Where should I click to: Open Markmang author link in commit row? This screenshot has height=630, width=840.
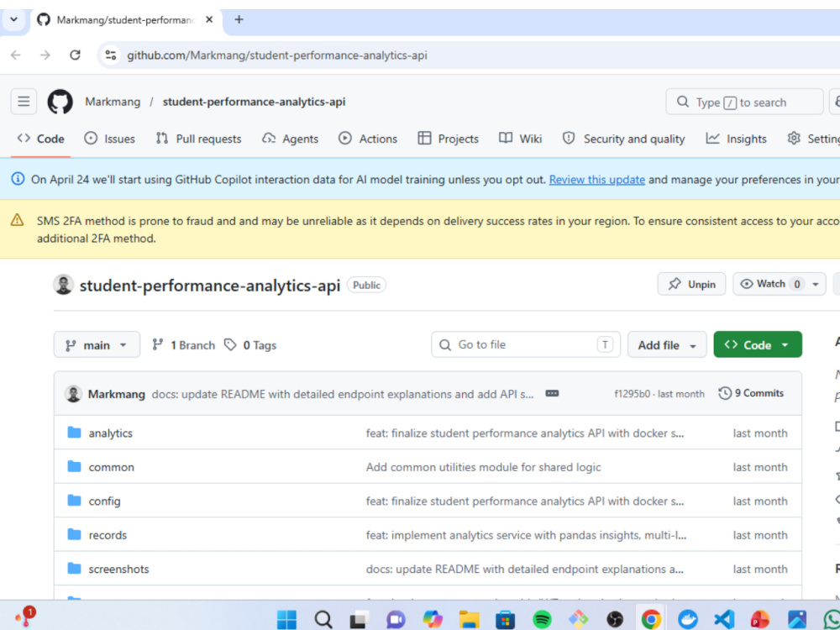pos(116,394)
